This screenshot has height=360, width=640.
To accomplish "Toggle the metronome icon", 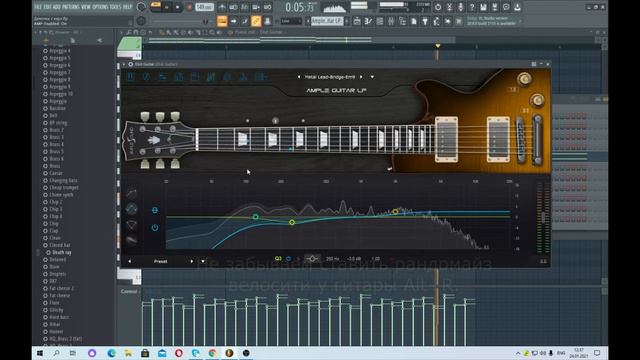I will click(x=222, y=7).
